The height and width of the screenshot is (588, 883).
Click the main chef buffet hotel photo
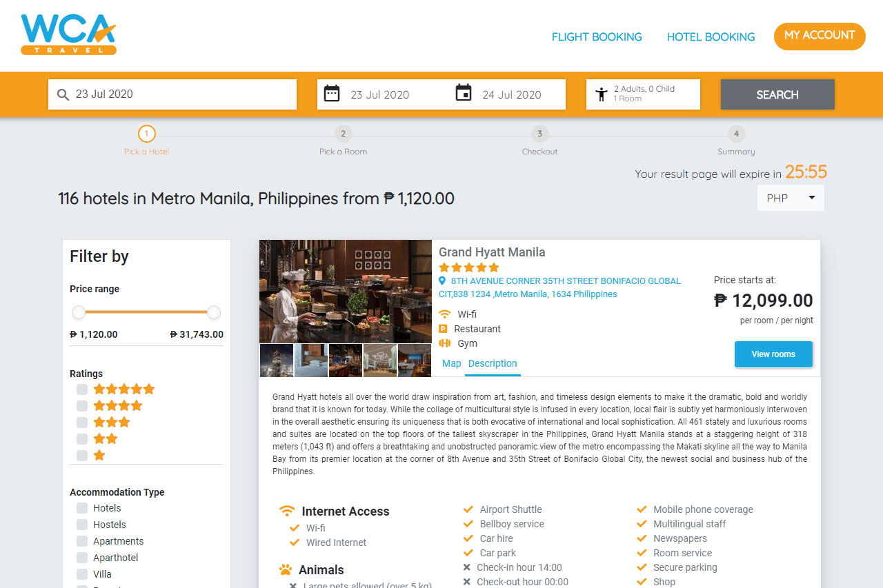pyautogui.click(x=346, y=292)
